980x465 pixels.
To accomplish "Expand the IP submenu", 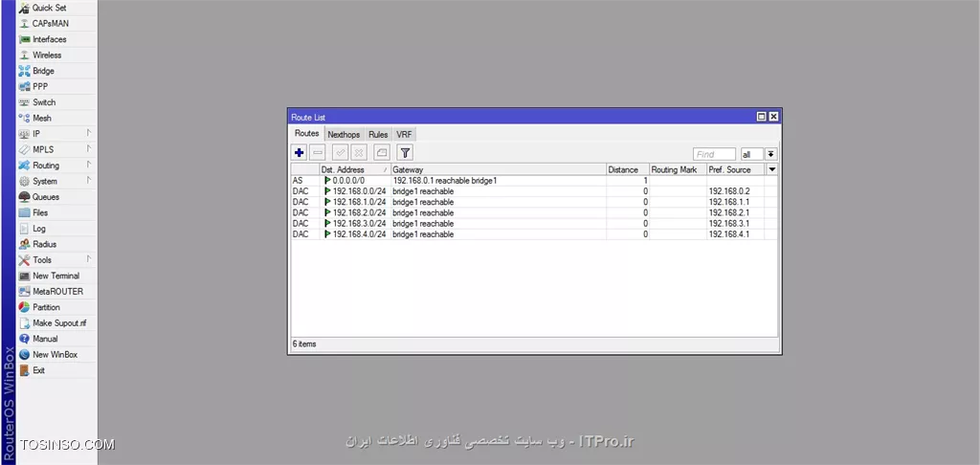I will tap(56, 134).
